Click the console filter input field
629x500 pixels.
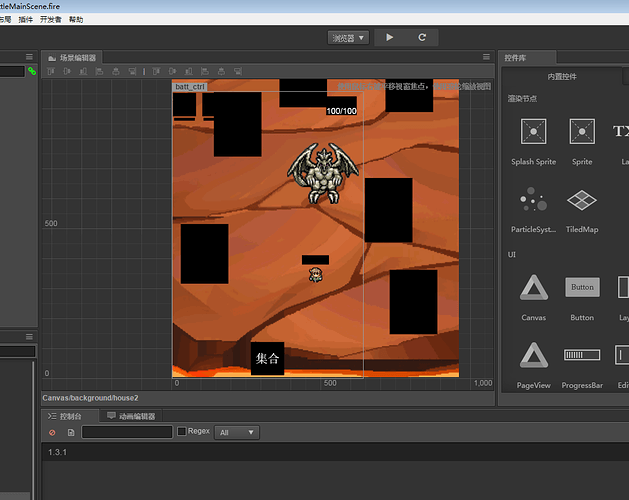tap(127, 432)
